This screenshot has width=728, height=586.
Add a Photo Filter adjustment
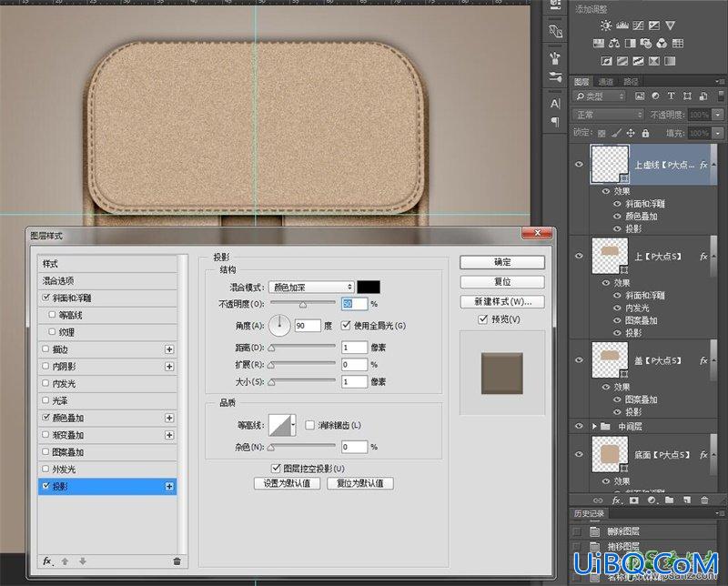[x=646, y=44]
